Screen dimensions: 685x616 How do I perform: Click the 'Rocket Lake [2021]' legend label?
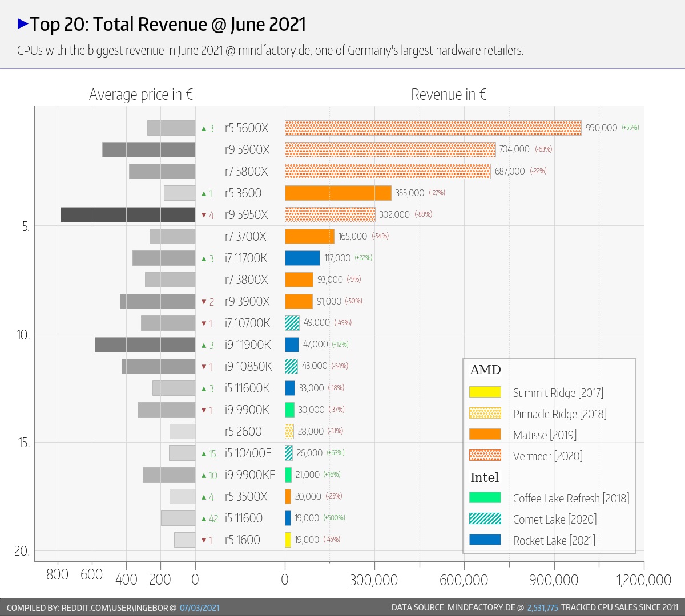tap(554, 540)
